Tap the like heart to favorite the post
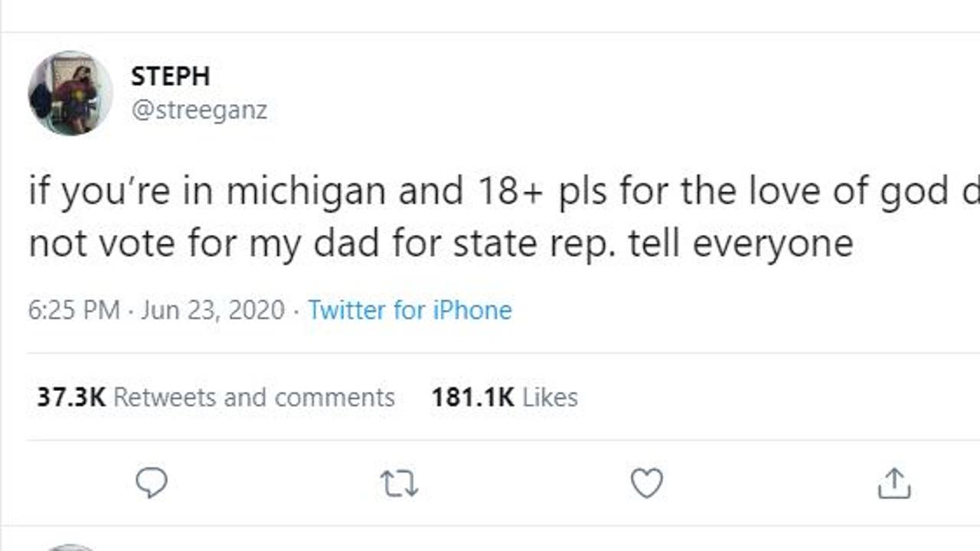The image size is (980, 551). 647,483
